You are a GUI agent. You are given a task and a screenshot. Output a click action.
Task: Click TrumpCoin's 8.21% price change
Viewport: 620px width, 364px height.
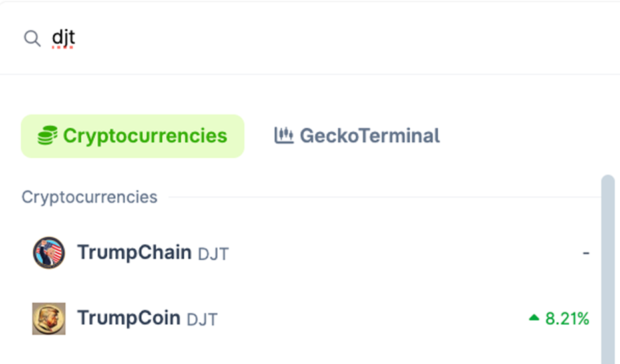pyautogui.click(x=567, y=319)
